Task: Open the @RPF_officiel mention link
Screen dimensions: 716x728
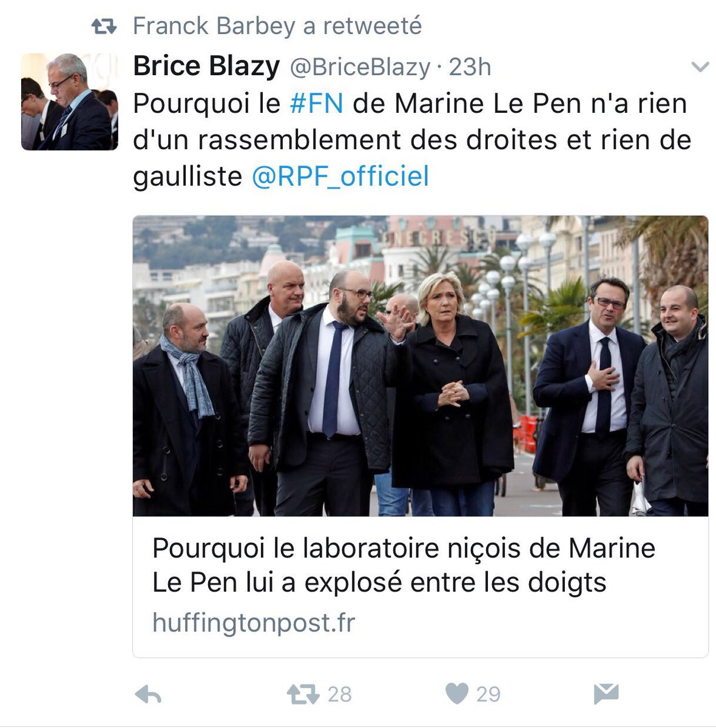Action: (x=340, y=177)
